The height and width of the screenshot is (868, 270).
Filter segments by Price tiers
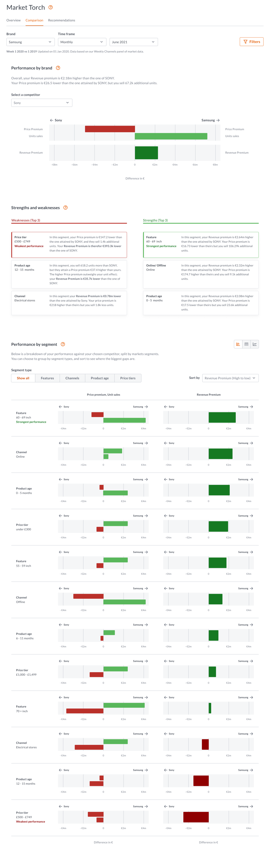128,378
